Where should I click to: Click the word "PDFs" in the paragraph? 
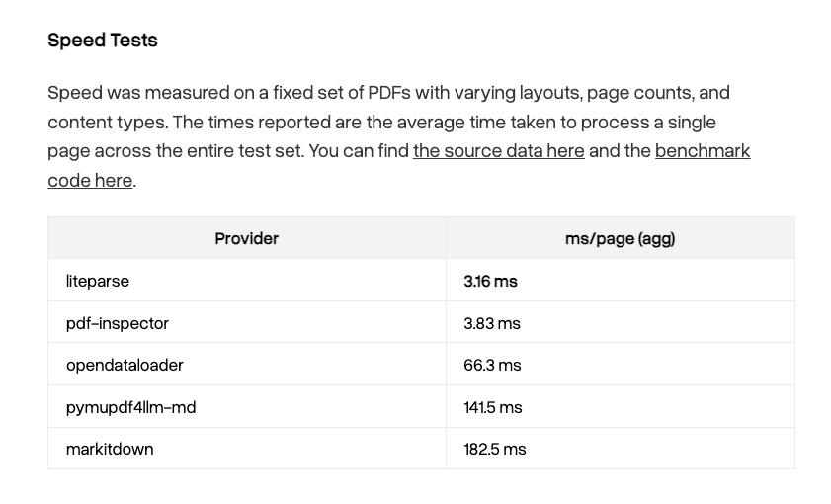tap(389, 93)
